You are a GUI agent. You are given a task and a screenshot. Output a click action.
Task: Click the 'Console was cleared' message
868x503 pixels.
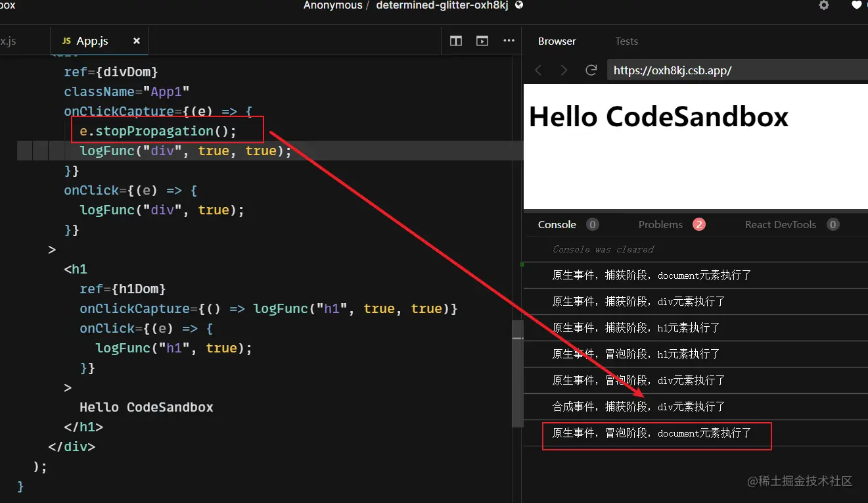tap(603, 249)
